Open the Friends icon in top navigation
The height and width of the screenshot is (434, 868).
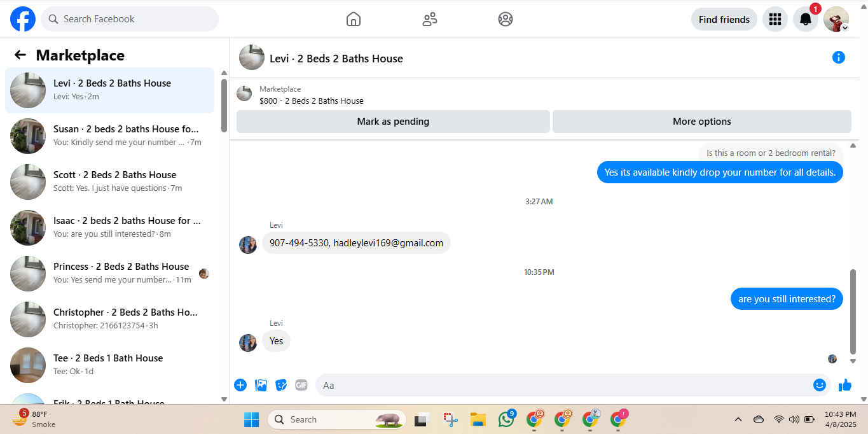(430, 19)
